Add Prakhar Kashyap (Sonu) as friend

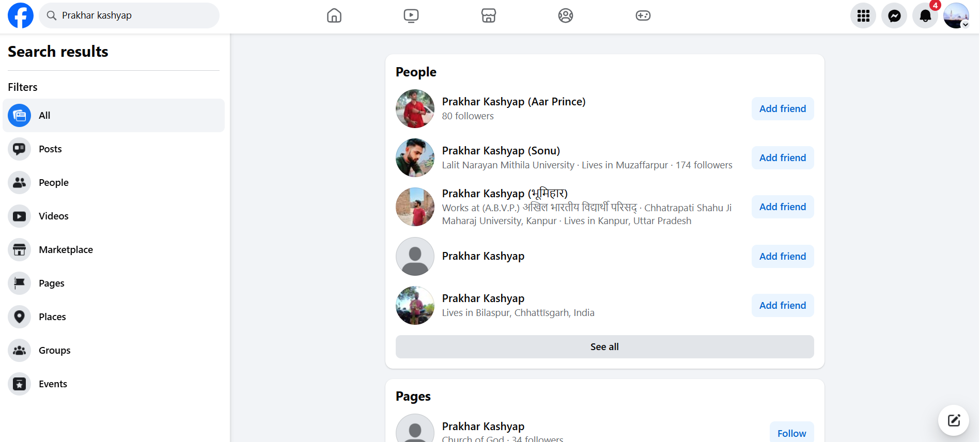pyautogui.click(x=782, y=158)
